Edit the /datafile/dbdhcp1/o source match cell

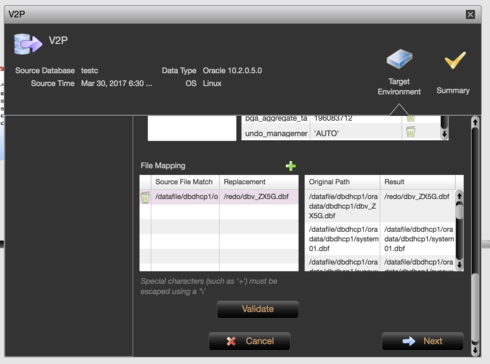click(x=185, y=197)
